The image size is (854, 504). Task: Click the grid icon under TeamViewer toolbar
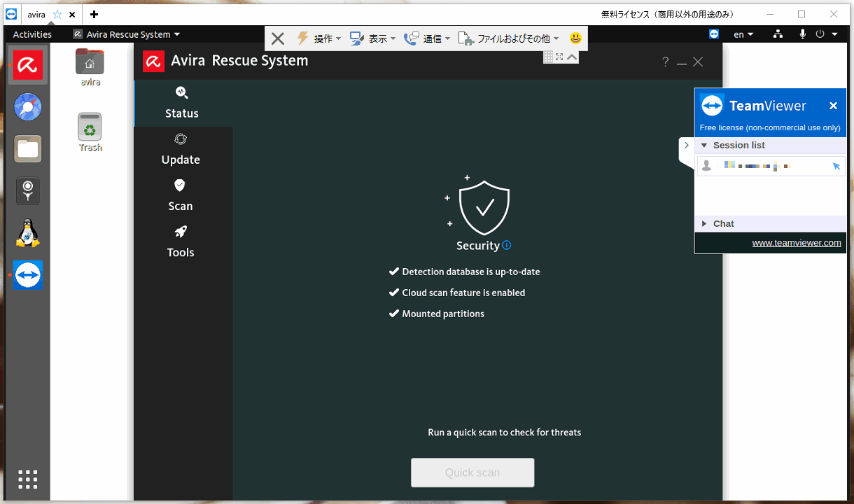pos(549,57)
